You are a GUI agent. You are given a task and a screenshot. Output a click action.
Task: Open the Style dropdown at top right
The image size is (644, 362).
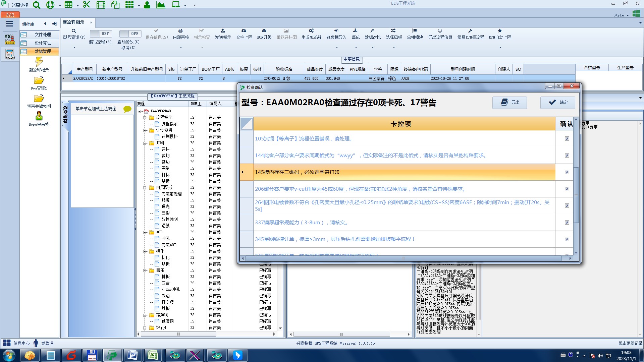pyautogui.click(x=621, y=15)
